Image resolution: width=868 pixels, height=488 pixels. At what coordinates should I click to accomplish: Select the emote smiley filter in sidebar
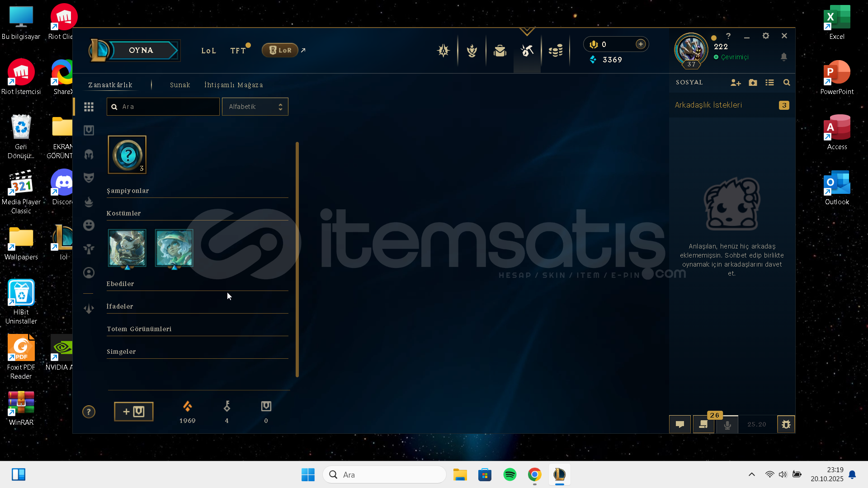(x=89, y=225)
